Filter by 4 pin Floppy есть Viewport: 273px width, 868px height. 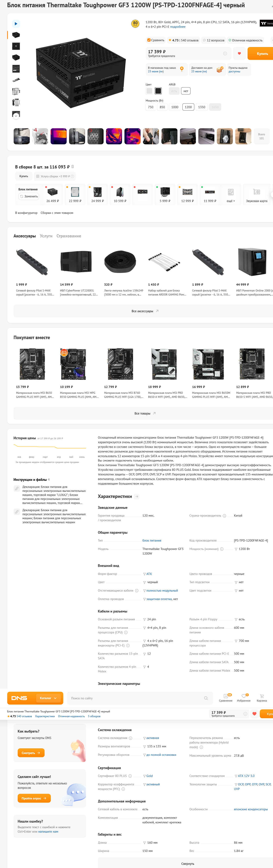236,619
